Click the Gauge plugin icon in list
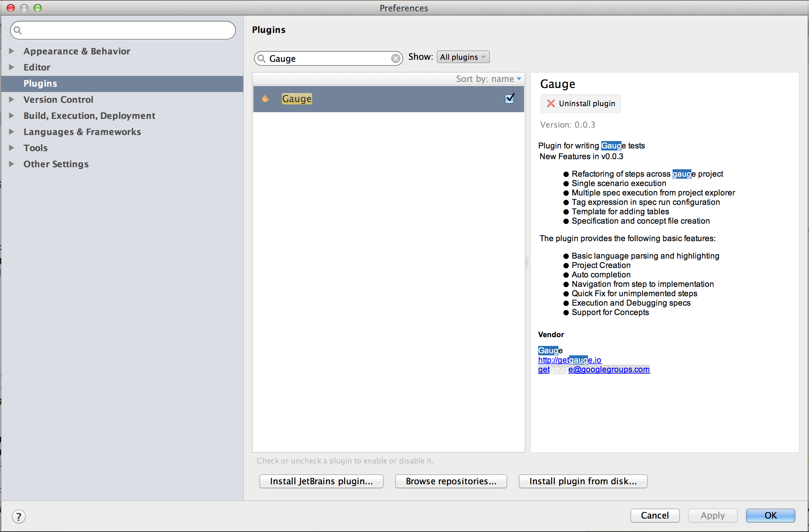 point(266,99)
